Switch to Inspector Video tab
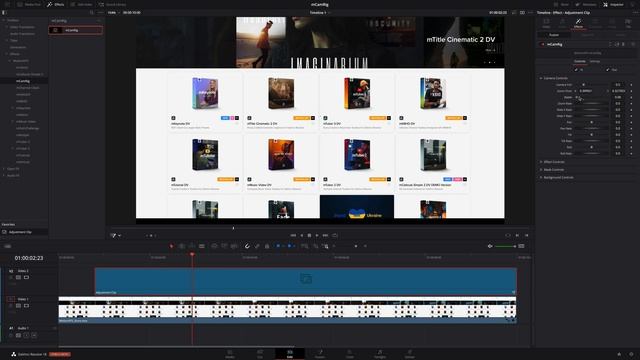This screenshot has width=640, height=360. (x=546, y=23)
